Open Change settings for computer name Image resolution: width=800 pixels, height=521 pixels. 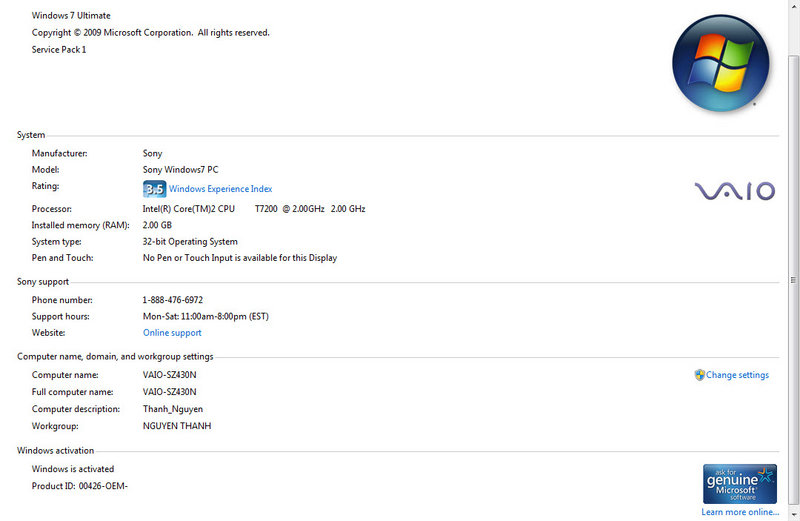tap(737, 375)
